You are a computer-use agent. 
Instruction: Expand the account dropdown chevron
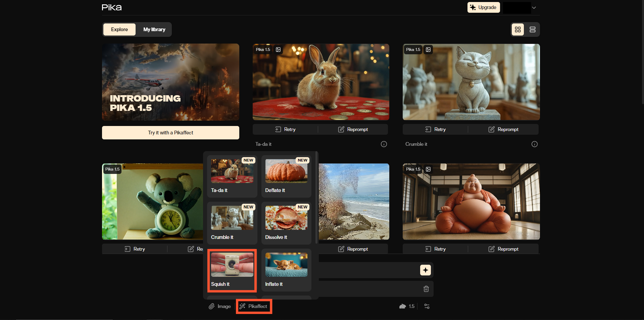pos(534,8)
